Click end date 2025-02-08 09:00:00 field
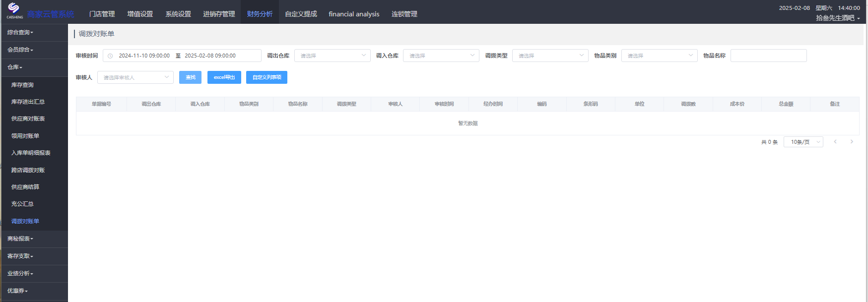This screenshot has height=302, width=868. pyautogui.click(x=210, y=56)
